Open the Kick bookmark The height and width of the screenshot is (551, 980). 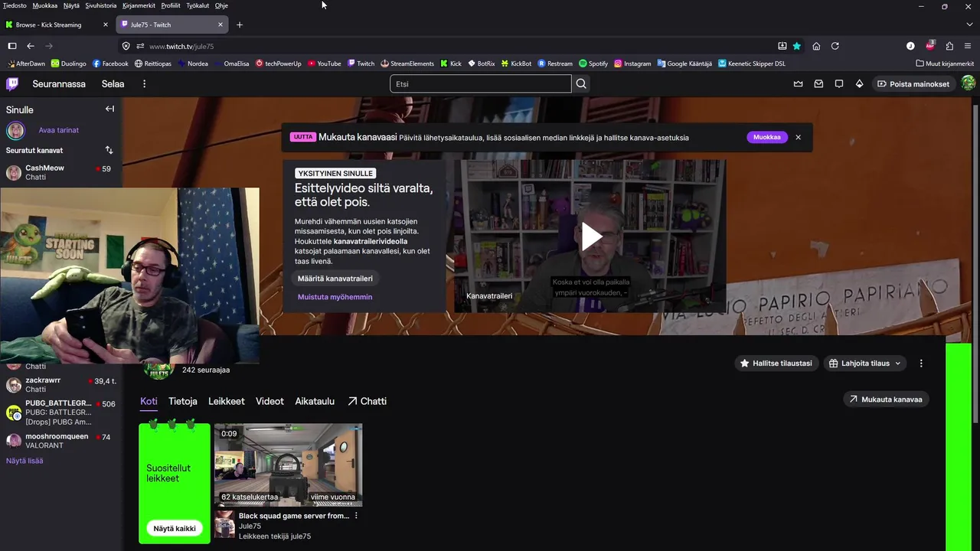click(x=451, y=64)
